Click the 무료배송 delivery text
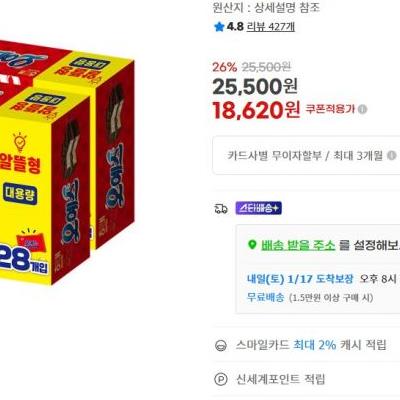This screenshot has height=400, width=400. pyautogui.click(x=266, y=297)
